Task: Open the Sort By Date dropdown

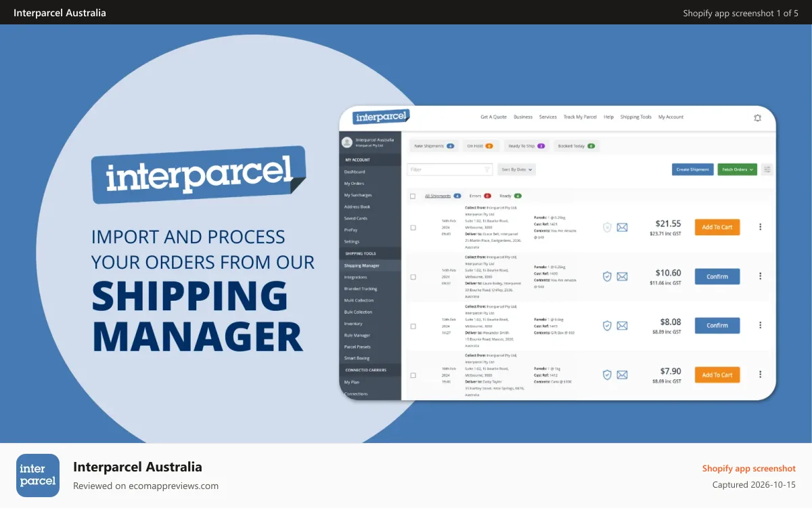Action: point(516,169)
